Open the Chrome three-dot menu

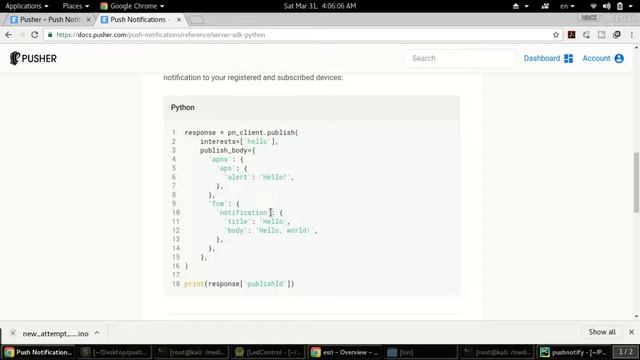tap(631, 35)
